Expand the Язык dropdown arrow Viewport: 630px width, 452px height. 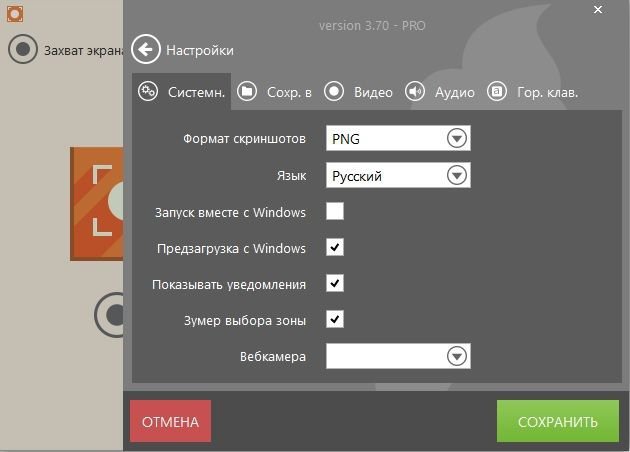[457, 175]
